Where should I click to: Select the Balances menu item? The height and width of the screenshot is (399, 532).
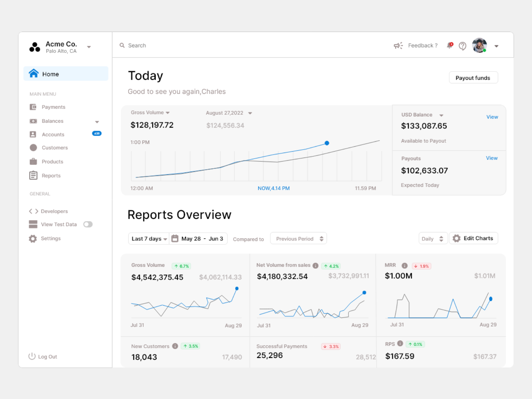tap(52, 121)
